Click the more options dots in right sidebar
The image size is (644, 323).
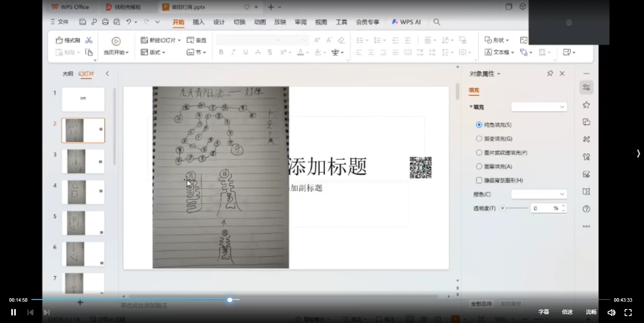coord(586,226)
